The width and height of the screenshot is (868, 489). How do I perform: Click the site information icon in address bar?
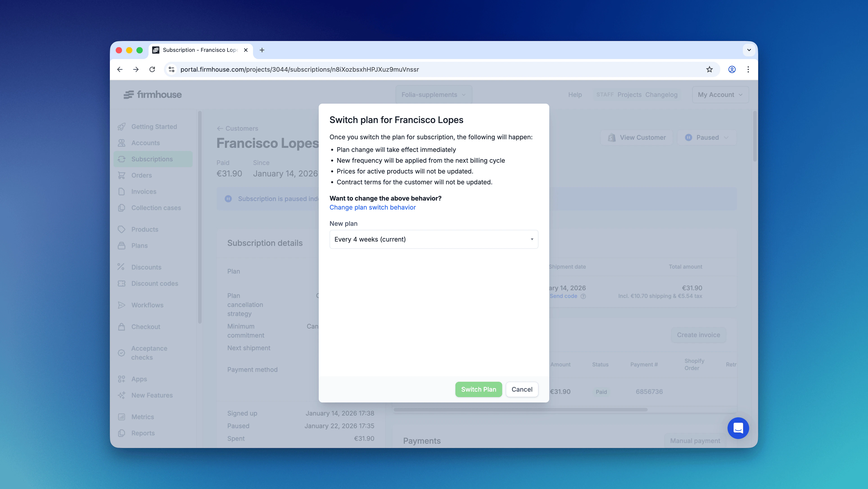[172, 69]
